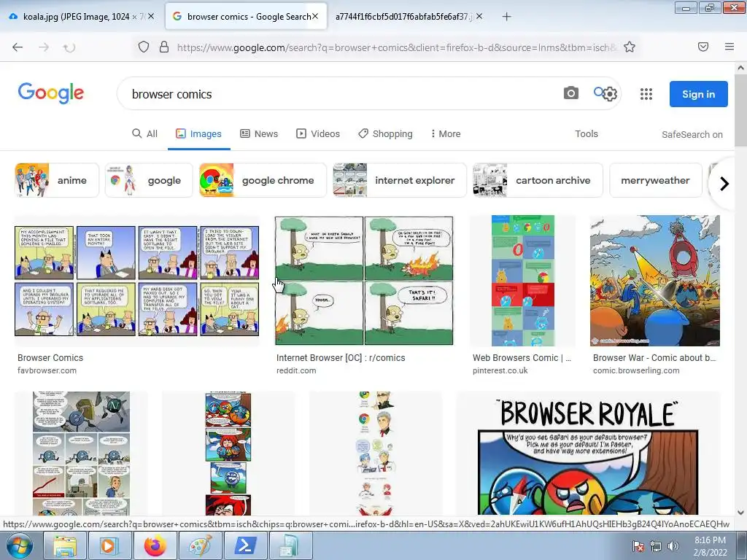Filter by the merryweather chip

[656, 180]
